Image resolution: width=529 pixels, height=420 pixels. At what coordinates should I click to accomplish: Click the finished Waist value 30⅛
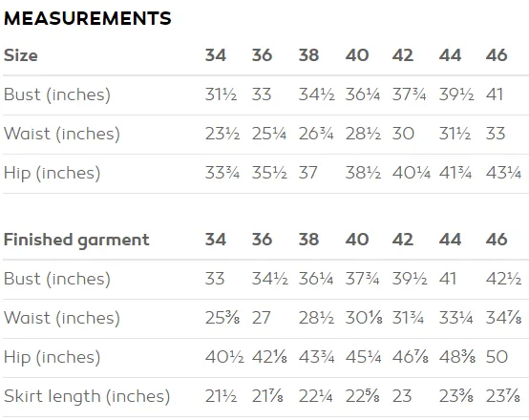pyautogui.click(x=364, y=318)
